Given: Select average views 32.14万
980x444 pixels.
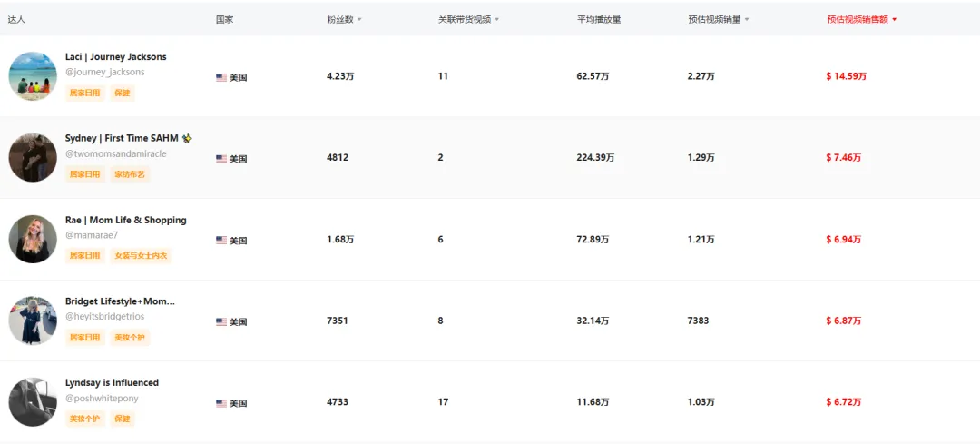Looking at the screenshot, I should [593, 321].
